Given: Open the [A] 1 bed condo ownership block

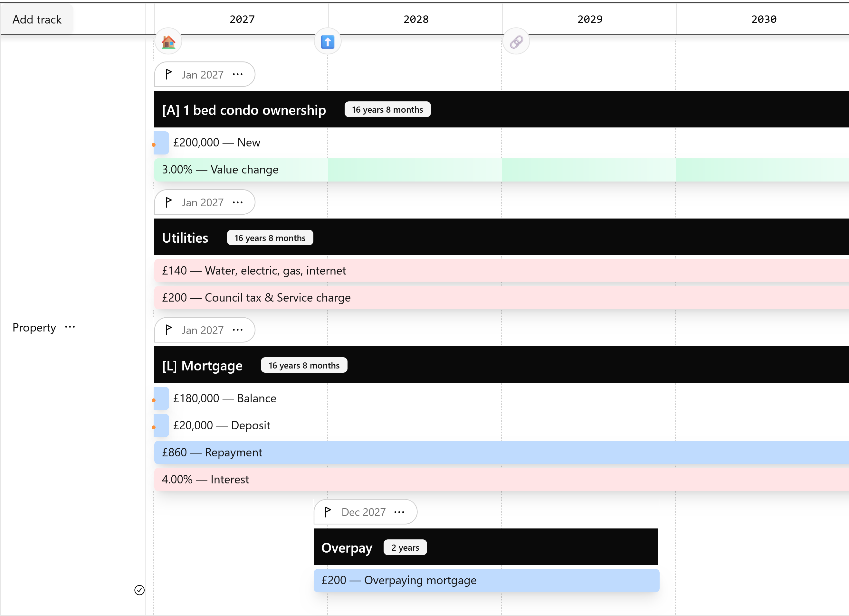Looking at the screenshot, I should tap(501, 109).
